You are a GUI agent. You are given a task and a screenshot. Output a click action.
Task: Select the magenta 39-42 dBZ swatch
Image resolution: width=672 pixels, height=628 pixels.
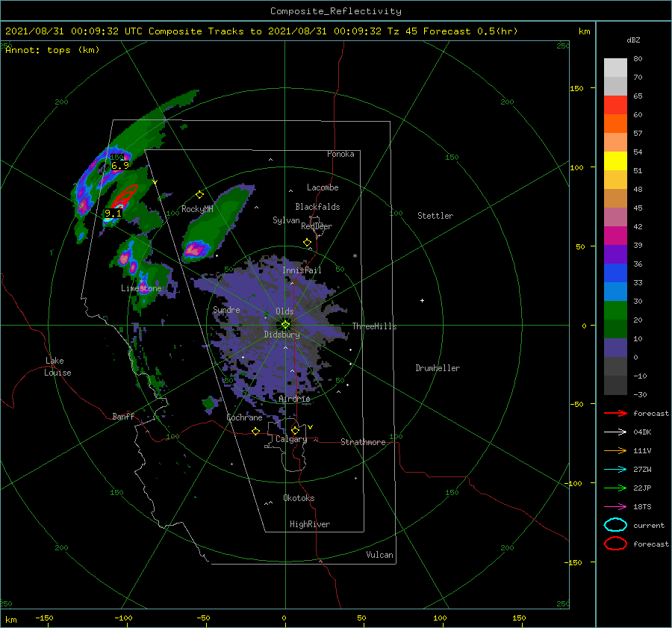615,236
